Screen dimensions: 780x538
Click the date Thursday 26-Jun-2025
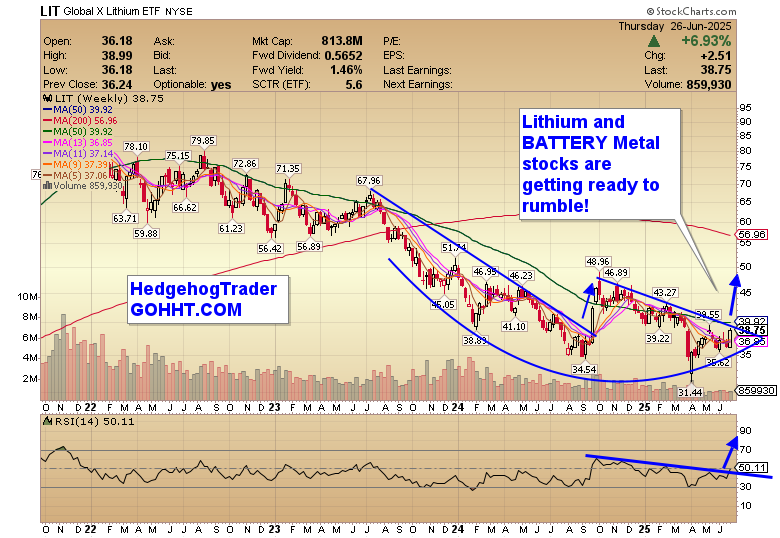pyautogui.click(x=675, y=26)
